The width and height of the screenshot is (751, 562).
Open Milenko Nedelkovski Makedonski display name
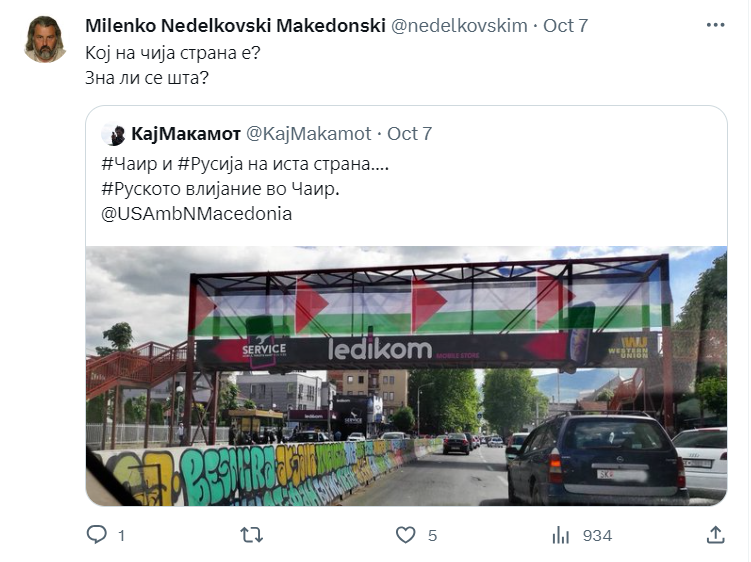[x=235, y=25]
